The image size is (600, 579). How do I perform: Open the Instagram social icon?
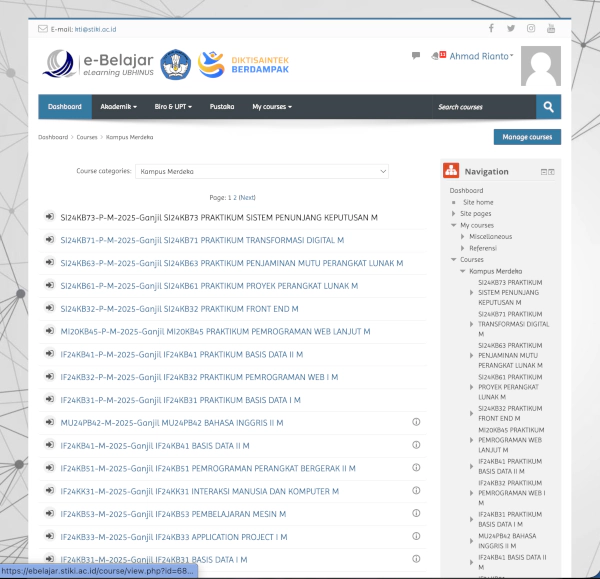(x=531, y=28)
